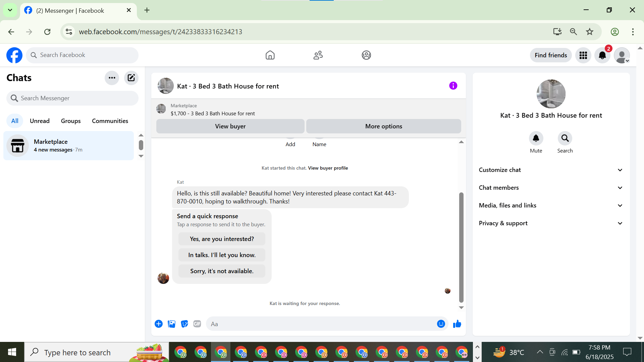Image resolution: width=644 pixels, height=362 pixels.
Task: Mute the conversation with the bell icon
Action: (x=536, y=138)
